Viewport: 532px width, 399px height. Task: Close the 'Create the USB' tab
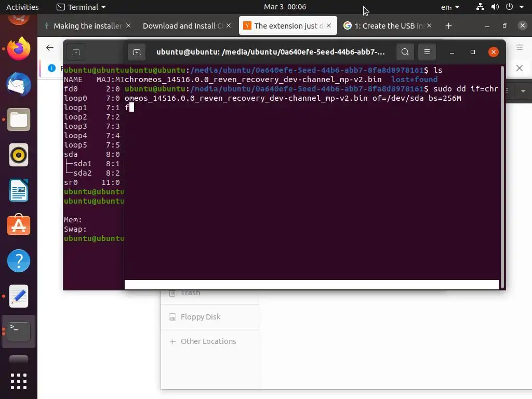[x=429, y=25]
